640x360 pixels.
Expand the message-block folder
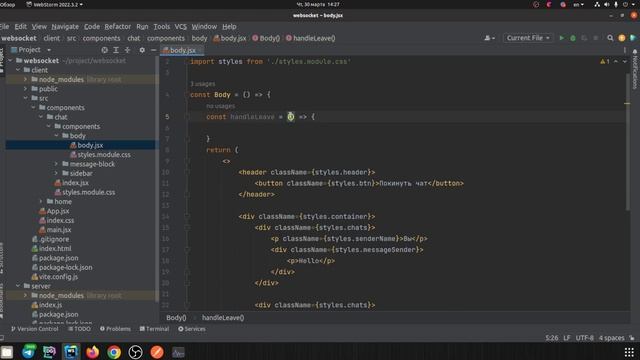coord(56,164)
